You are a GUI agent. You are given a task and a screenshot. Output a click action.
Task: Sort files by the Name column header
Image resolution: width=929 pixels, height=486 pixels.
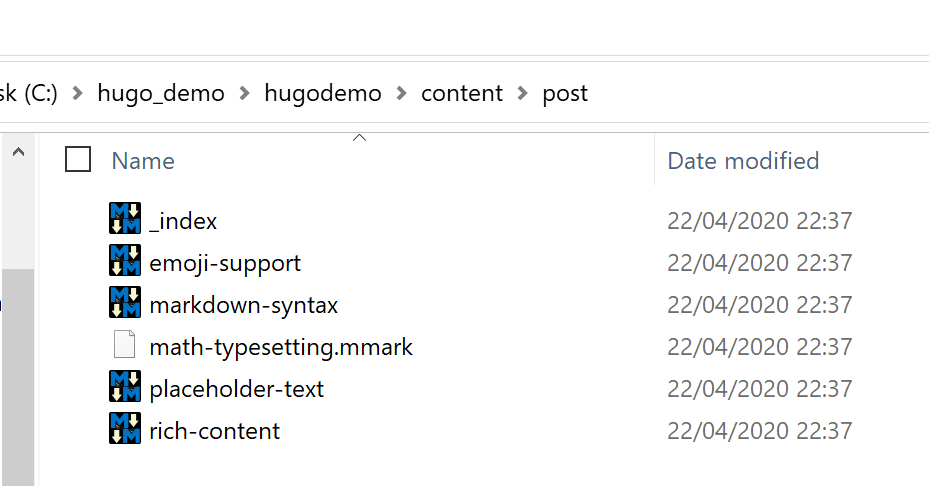(143, 161)
